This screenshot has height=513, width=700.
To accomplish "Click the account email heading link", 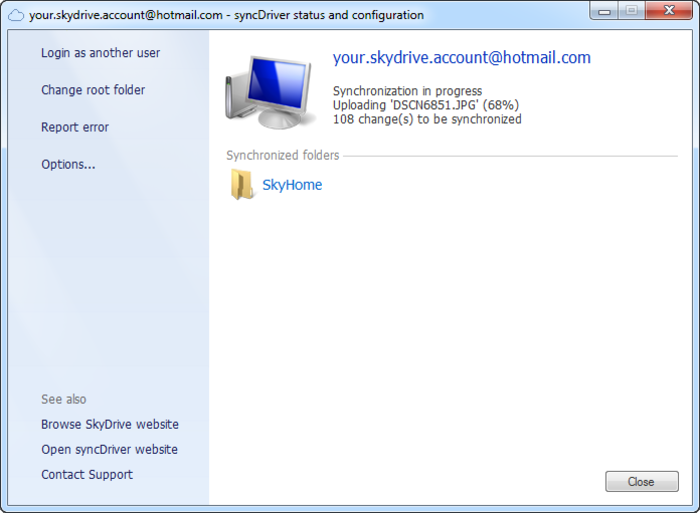I will 462,58.
